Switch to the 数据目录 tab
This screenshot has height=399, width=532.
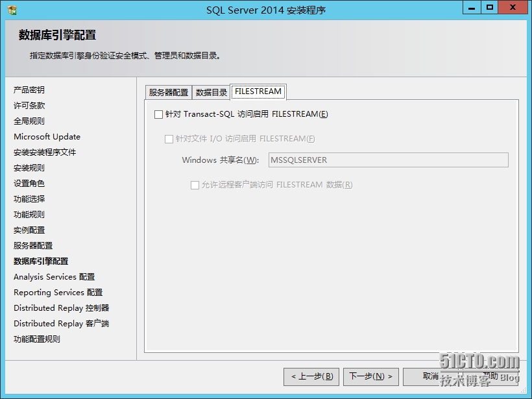click(x=211, y=92)
